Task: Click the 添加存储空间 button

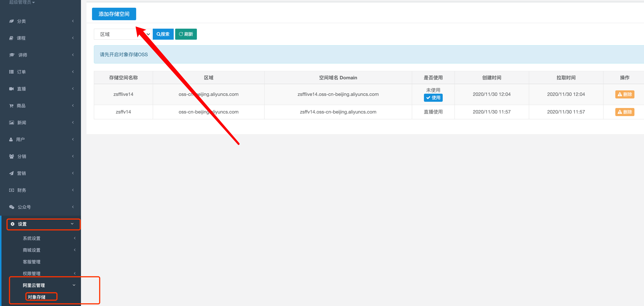Action: [114, 14]
